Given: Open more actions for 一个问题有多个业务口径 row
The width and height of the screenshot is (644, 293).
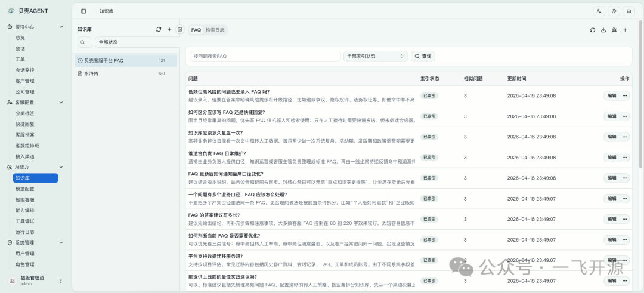Looking at the screenshot, I should [x=625, y=199].
